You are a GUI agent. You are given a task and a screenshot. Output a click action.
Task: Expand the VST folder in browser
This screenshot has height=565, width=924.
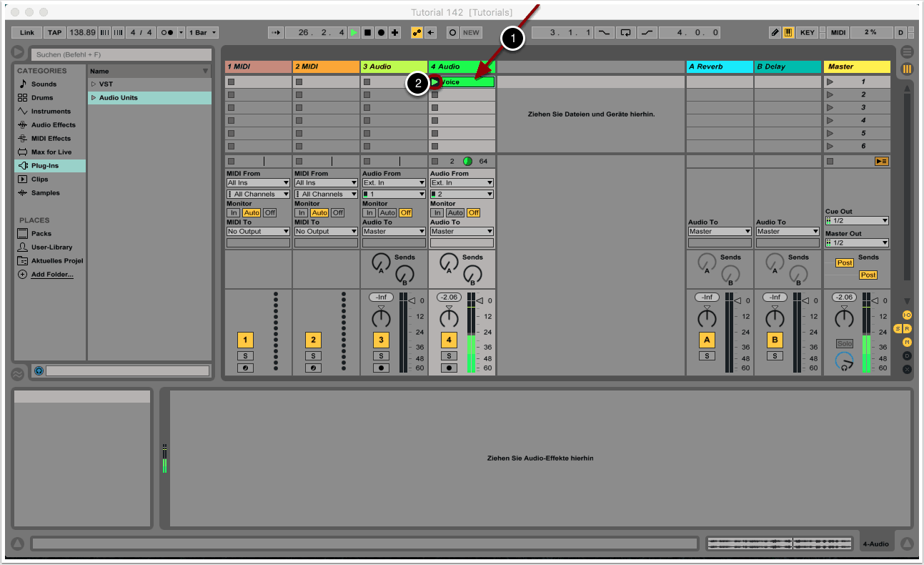93,84
